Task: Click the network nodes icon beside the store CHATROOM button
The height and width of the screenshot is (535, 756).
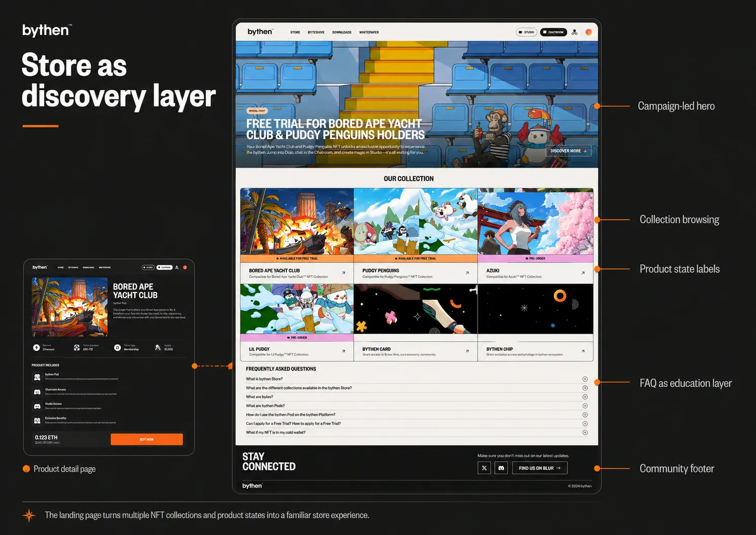Action: click(574, 32)
